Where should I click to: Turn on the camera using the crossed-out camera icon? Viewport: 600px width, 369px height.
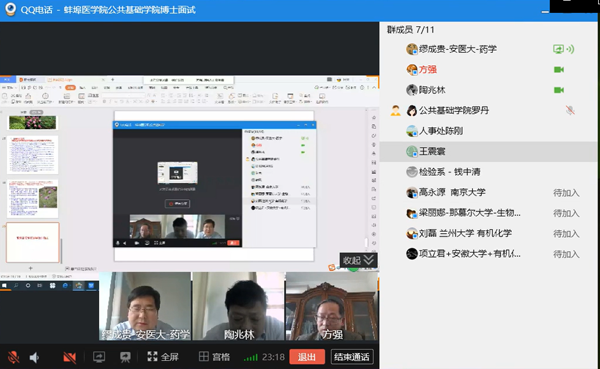point(69,358)
